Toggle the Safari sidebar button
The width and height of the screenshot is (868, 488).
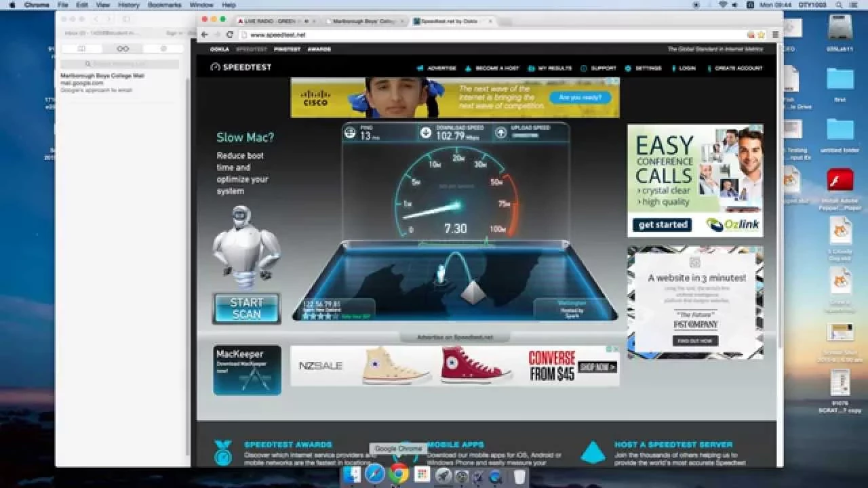point(126,20)
